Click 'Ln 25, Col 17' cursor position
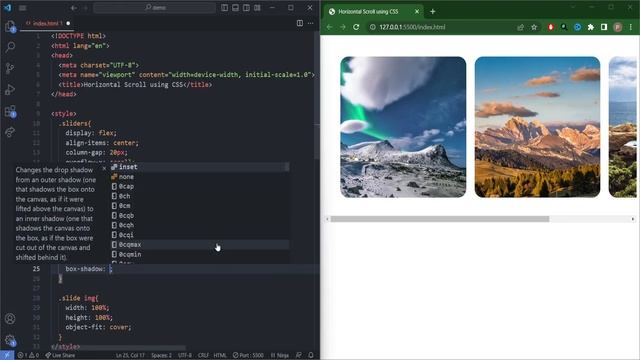This screenshot has width=640, height=360. 130,356
